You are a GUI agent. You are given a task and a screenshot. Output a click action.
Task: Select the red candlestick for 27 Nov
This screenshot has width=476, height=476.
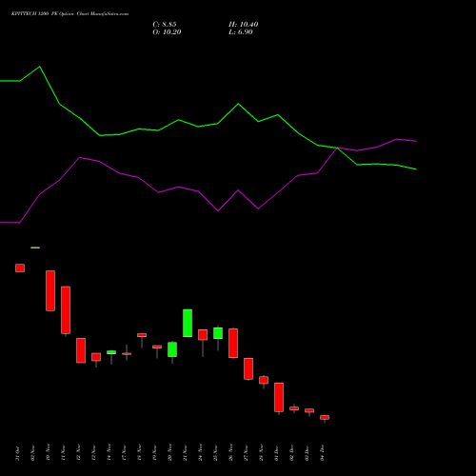pyautogui.click(x=248, y=368)
